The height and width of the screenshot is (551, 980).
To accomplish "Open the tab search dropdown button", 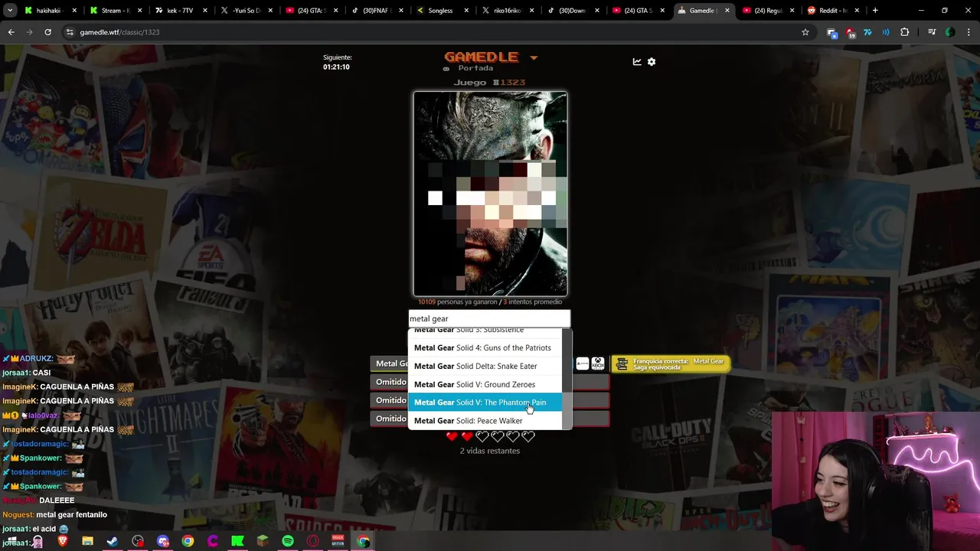I will 11,10.
